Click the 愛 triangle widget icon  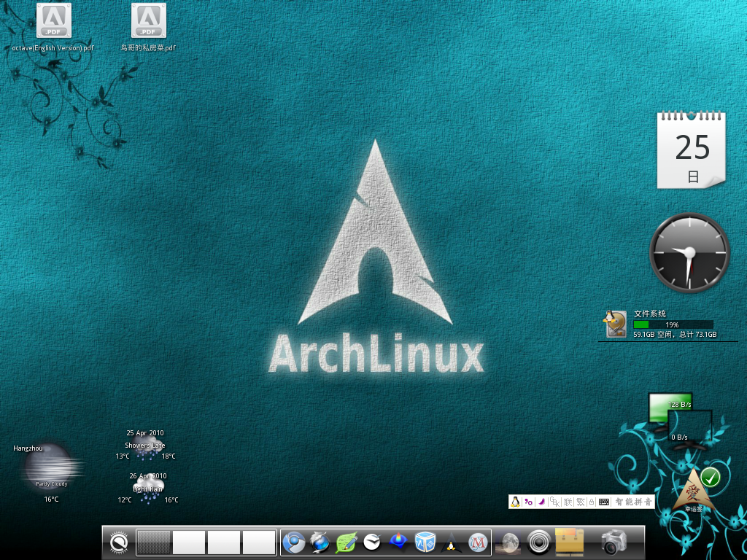tap(694, 491)
